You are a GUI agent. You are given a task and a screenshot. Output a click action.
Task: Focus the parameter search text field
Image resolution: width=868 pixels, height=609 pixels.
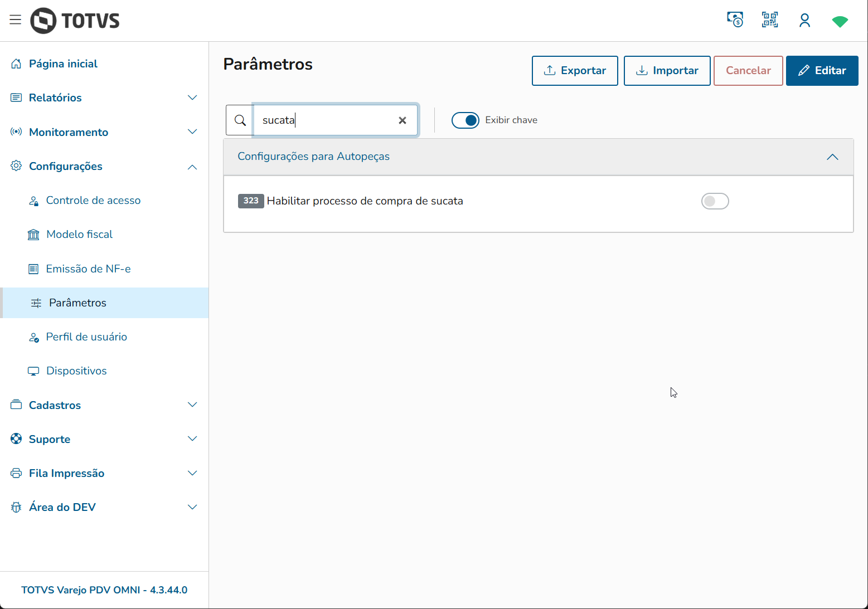tap(326, 120)
